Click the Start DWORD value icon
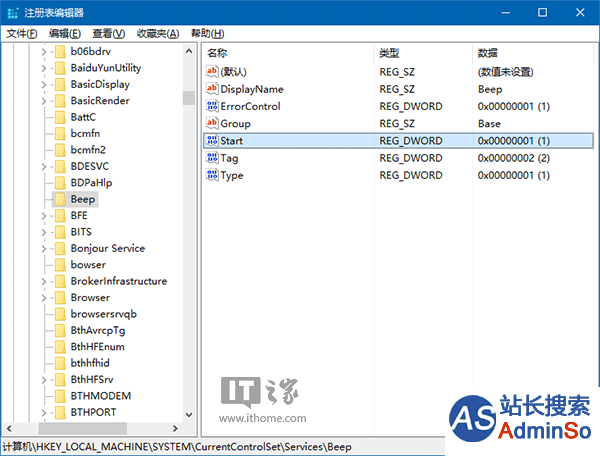Screen dimensions: 600x456 pos(212,140)
